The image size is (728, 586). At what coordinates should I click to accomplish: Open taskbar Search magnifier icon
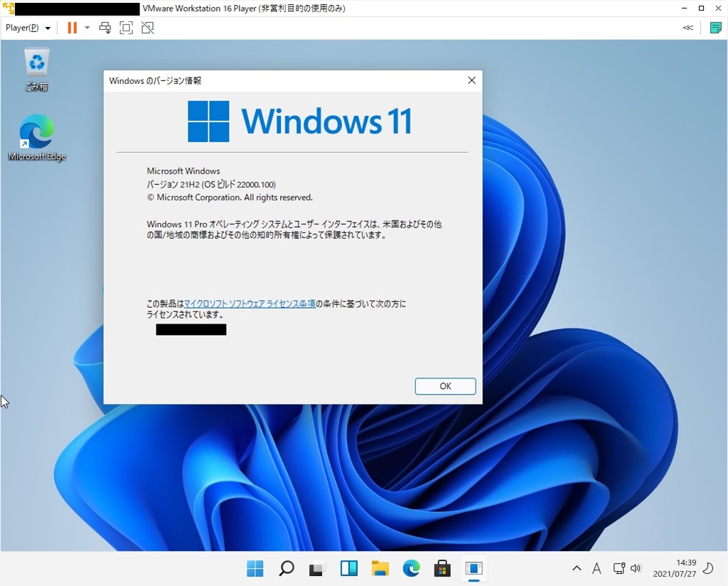tap(287, 568)
